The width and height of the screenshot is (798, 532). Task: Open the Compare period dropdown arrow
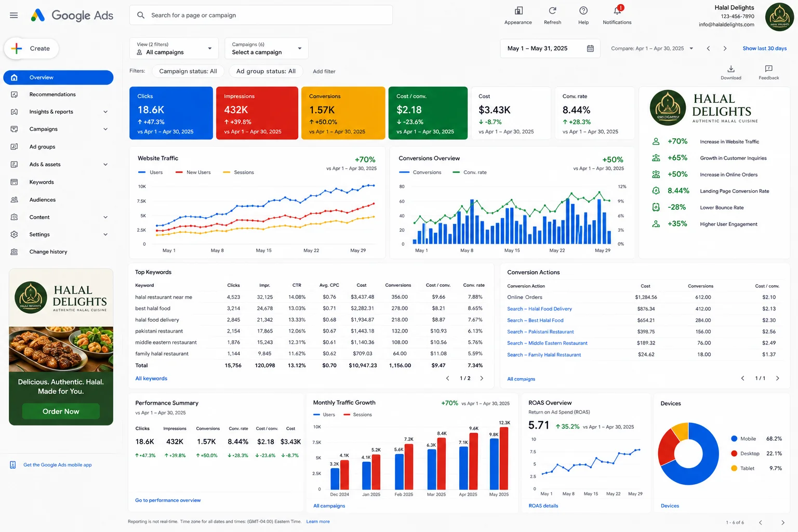click(x=691, y=48)
